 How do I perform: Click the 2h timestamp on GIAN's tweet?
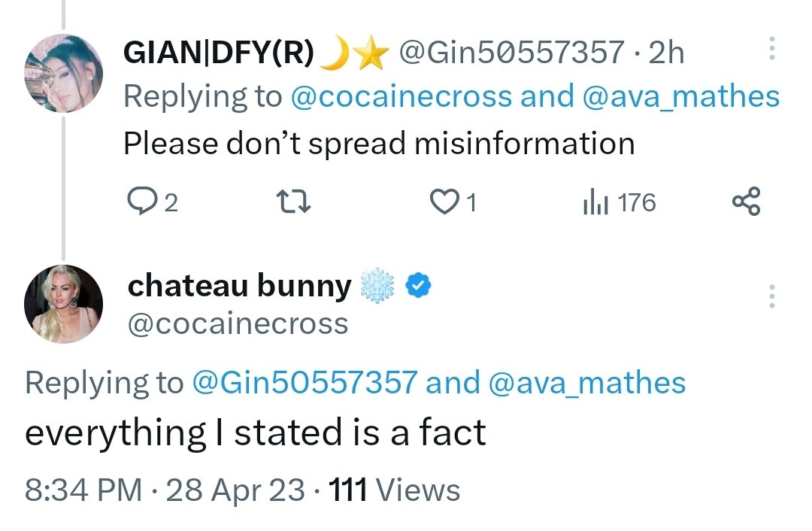point(666,53)
